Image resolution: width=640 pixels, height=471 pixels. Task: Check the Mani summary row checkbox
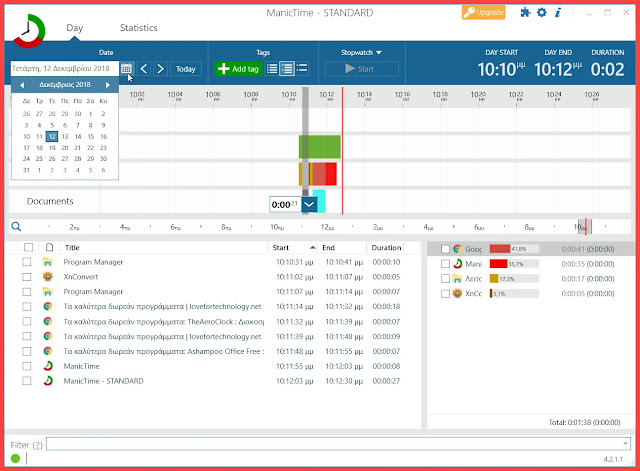click(x=446, y=264)
